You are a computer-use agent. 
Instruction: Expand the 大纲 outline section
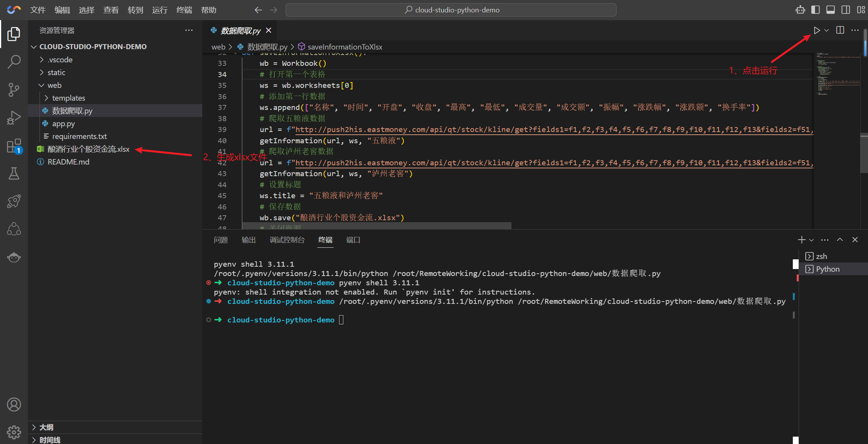coord(115,427)
